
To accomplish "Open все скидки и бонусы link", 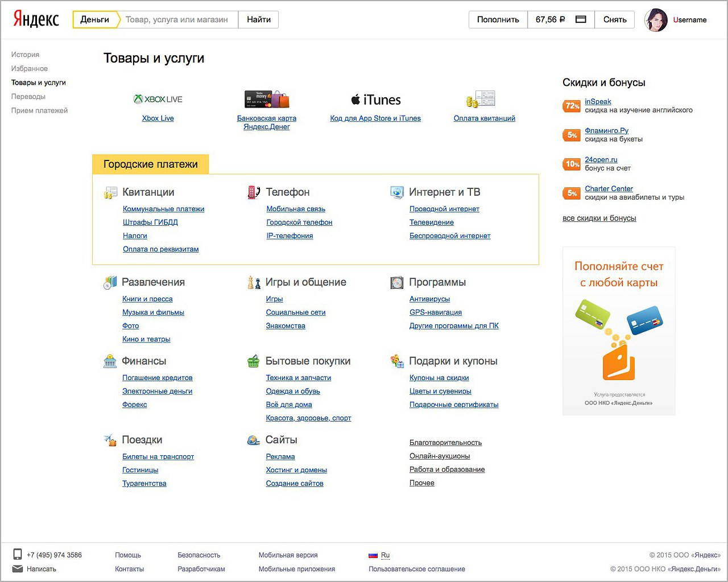I will [599, 218].
